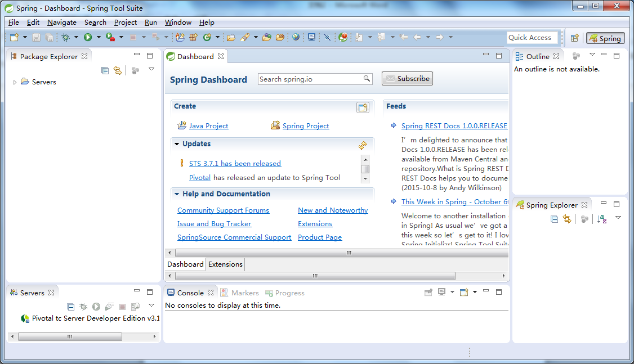Click the Servers panel horizontal scrollbar thumb

70,336
